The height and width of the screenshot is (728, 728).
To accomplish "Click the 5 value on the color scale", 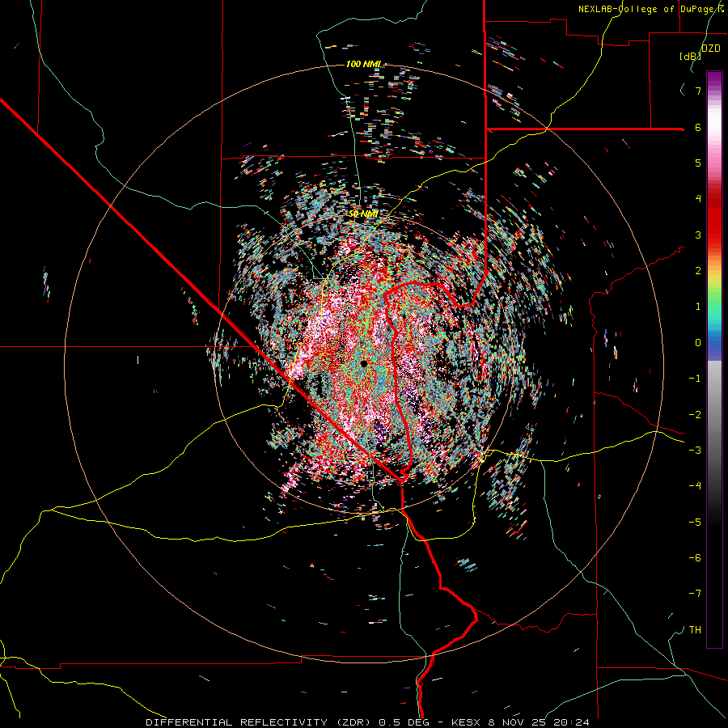I will coord(698,163).
